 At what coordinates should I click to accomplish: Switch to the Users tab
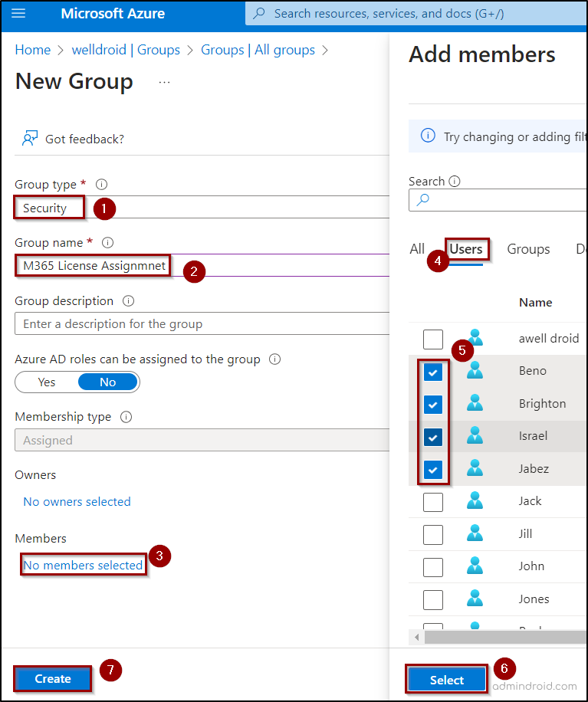pyautogui.click(x=466, y=249)
